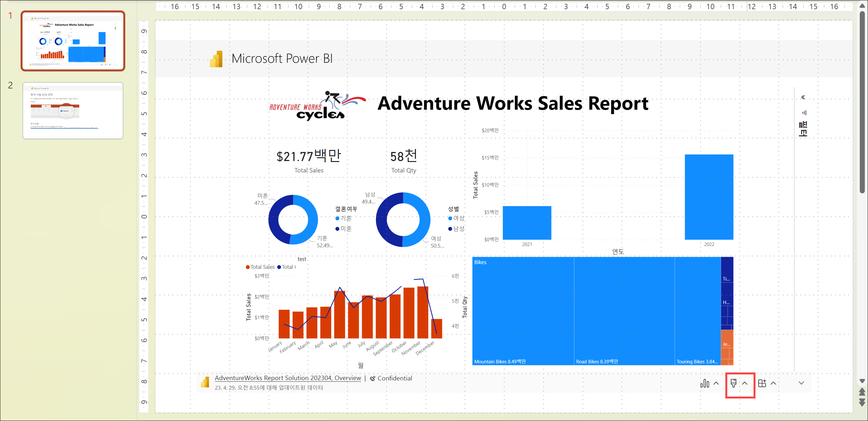Click the 2022 blue bar in chart

tap(709, 197)
